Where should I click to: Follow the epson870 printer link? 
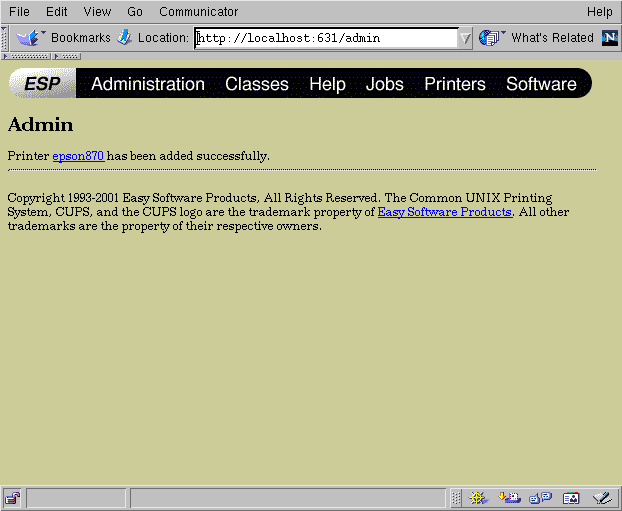click(78, 156)
